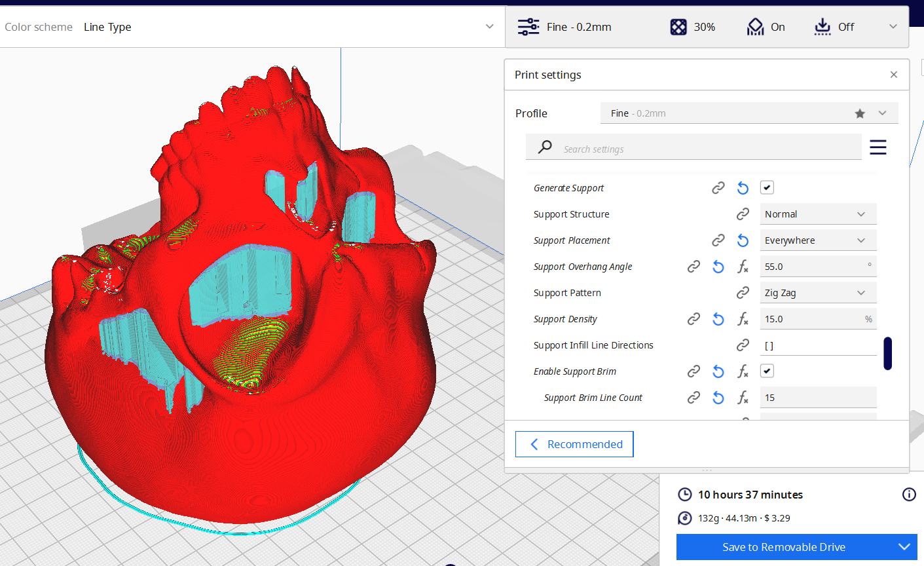Open the Support Pattern Zig Zag dropdown
The image size is (924, 566).
pos(818,293)
